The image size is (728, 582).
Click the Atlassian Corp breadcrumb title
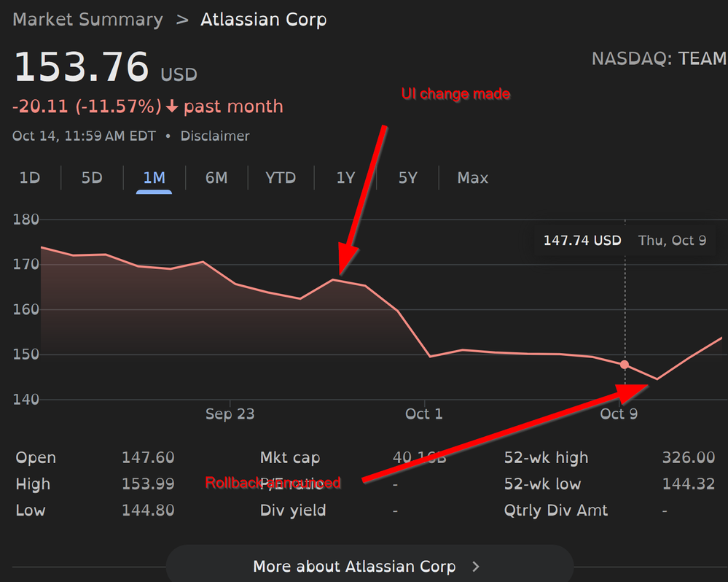(x=264, y=20)
